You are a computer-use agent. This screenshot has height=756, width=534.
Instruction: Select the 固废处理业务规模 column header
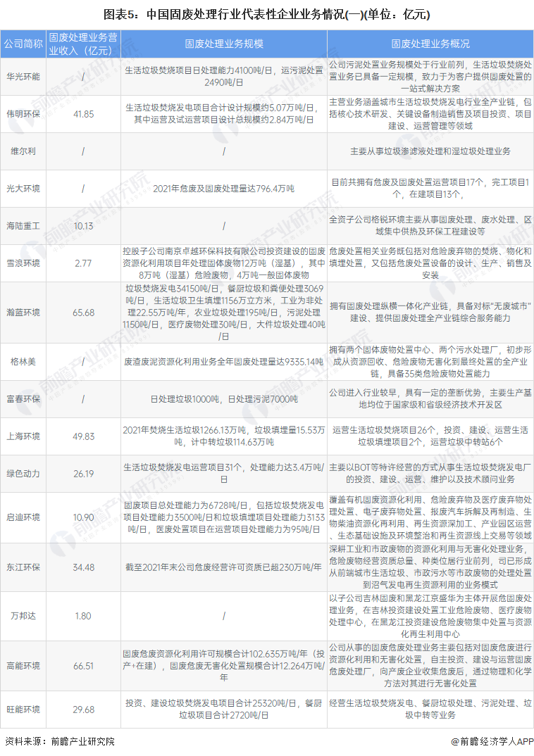(x=224, y=44)
